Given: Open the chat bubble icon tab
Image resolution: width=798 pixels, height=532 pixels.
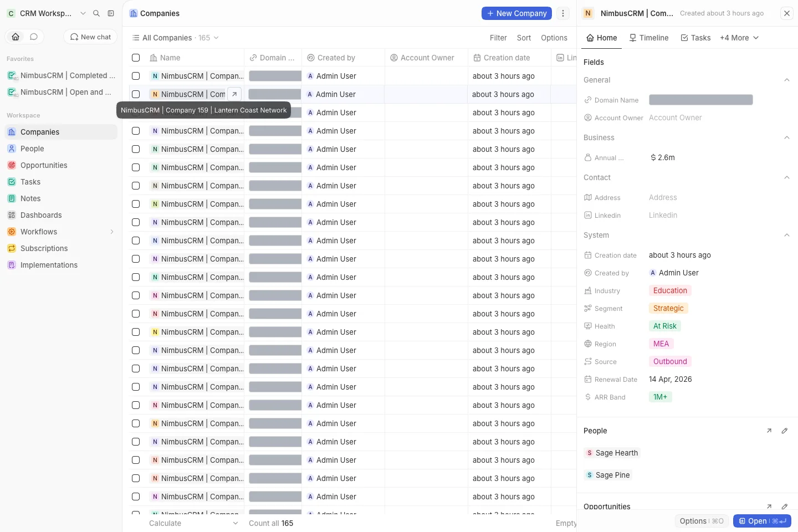Looking at the screenshot, I should pyautogui.click(x=34, y=37).
